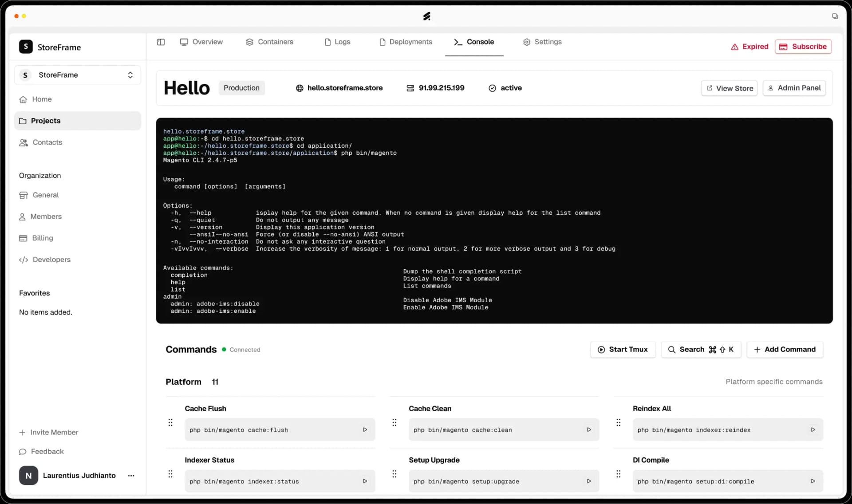
Task: Select the Developers code icon in sidebar
Action: pos(24,260)
